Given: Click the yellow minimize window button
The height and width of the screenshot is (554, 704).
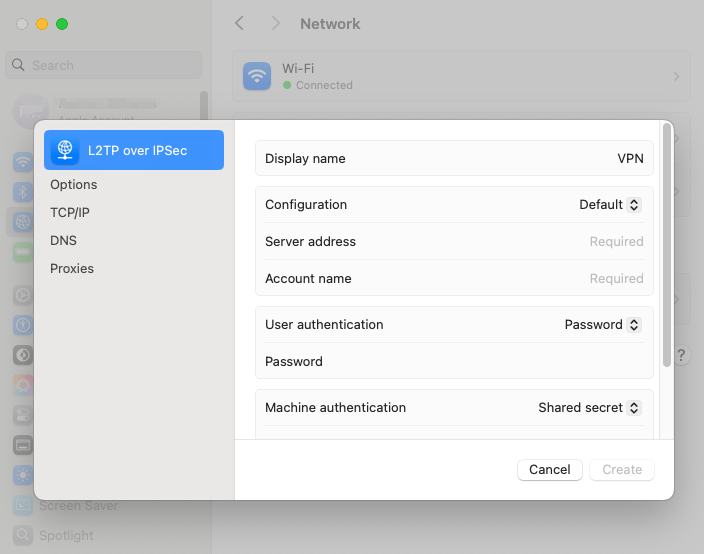Looking at the screenshot, I should 42,24.
